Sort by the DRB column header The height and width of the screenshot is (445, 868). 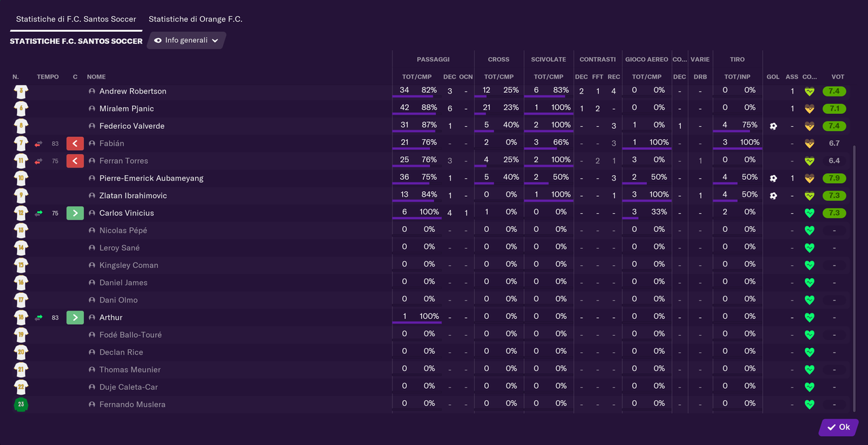point(701,77)
